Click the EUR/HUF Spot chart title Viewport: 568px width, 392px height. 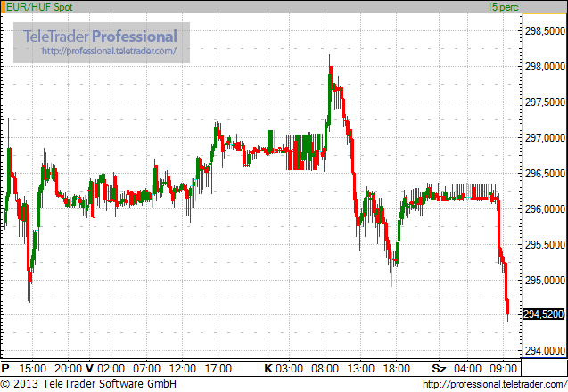[39, 7]
